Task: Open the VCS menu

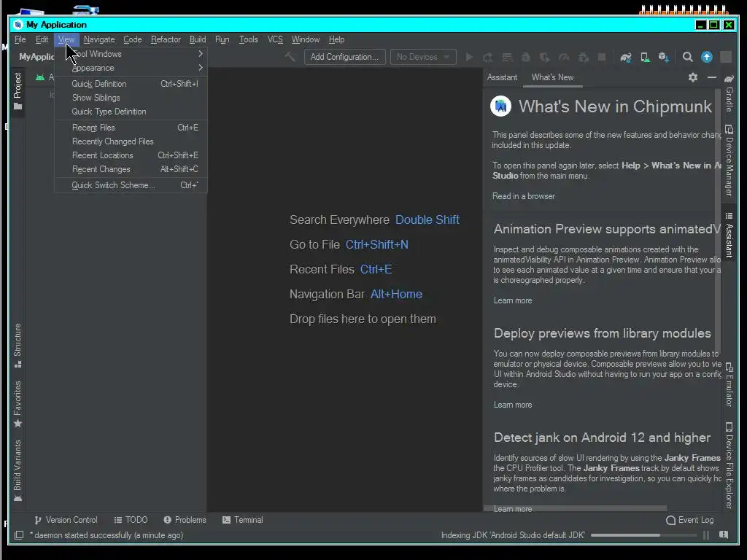Action: pyautogui.click(x=275, y=39)
